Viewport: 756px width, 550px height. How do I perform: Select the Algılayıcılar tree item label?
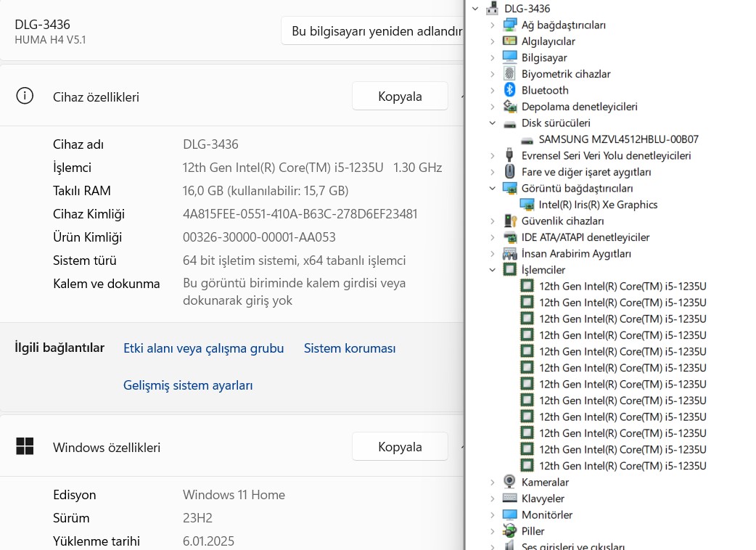548,41
